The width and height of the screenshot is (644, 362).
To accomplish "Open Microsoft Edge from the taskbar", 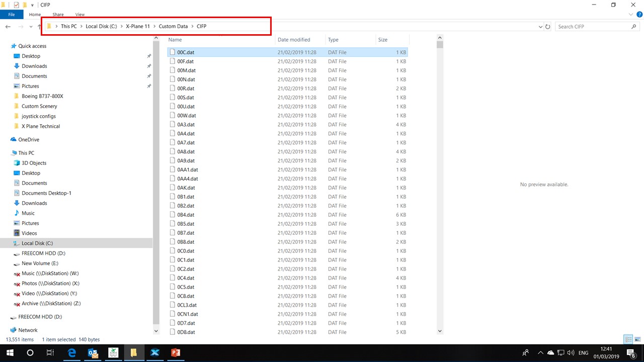I will (72, 353).
